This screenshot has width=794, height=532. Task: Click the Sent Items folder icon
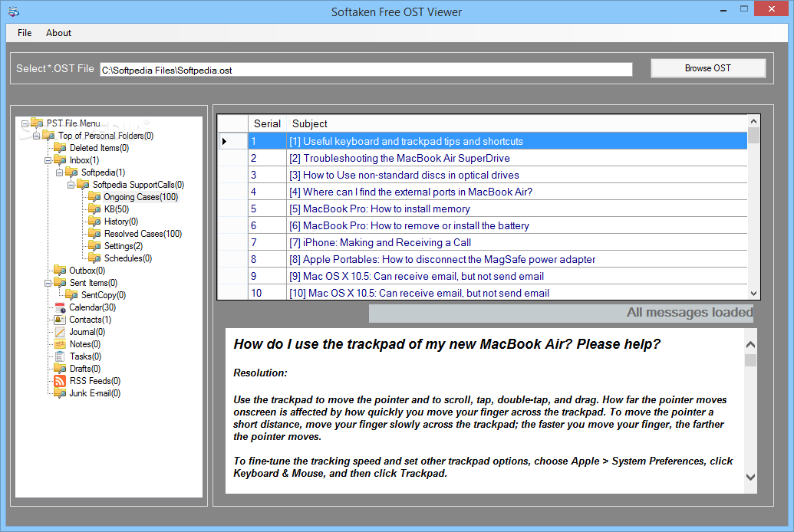pos(60,282)
